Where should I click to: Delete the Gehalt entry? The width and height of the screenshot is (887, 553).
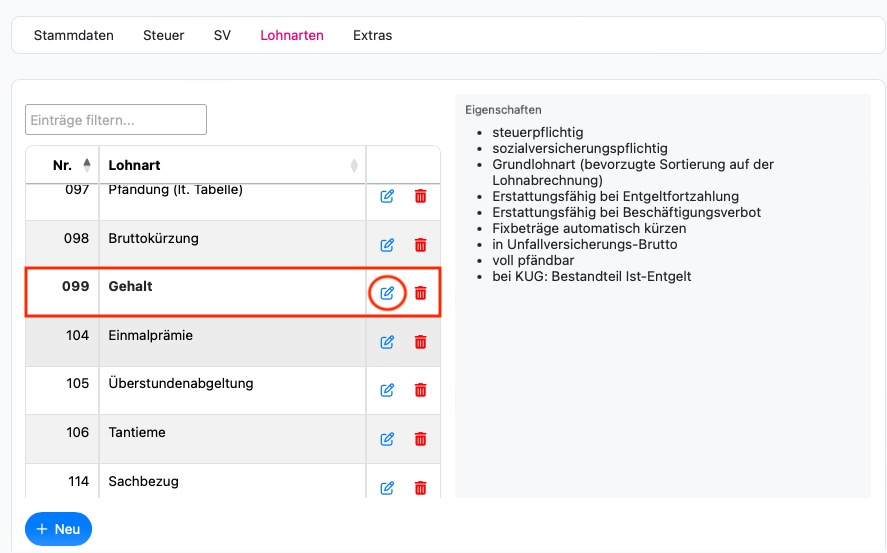point(420,293)
